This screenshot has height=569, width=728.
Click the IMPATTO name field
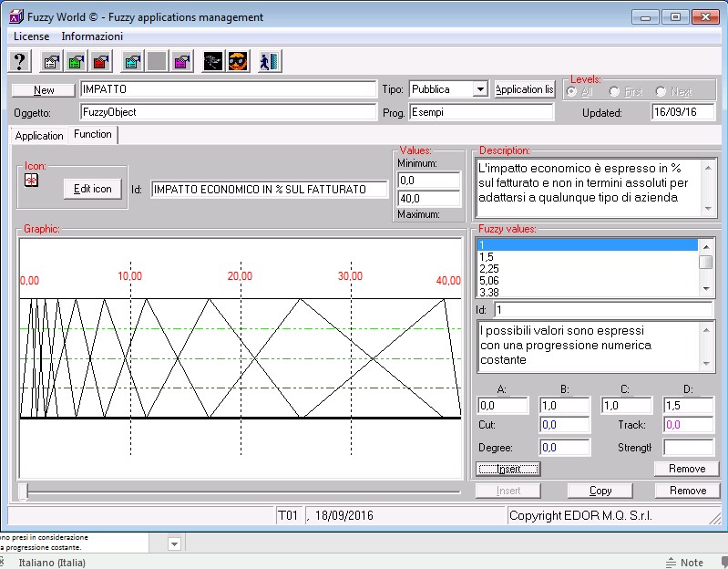tap(228, 89)
